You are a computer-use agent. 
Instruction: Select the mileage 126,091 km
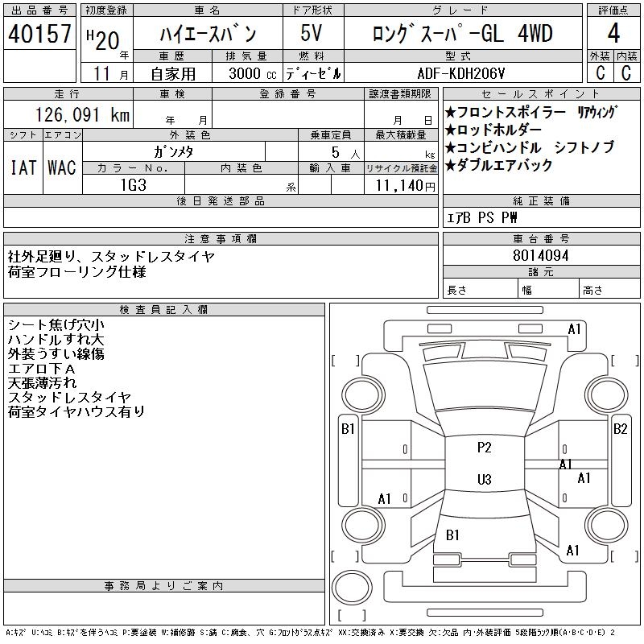(83, 114)
